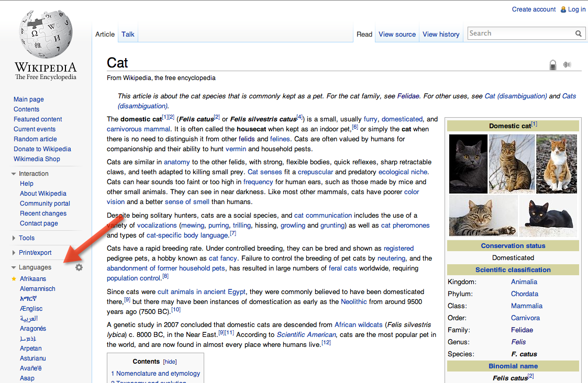
Task: Go to Main page in sidebar
Action: coord(28,99)
